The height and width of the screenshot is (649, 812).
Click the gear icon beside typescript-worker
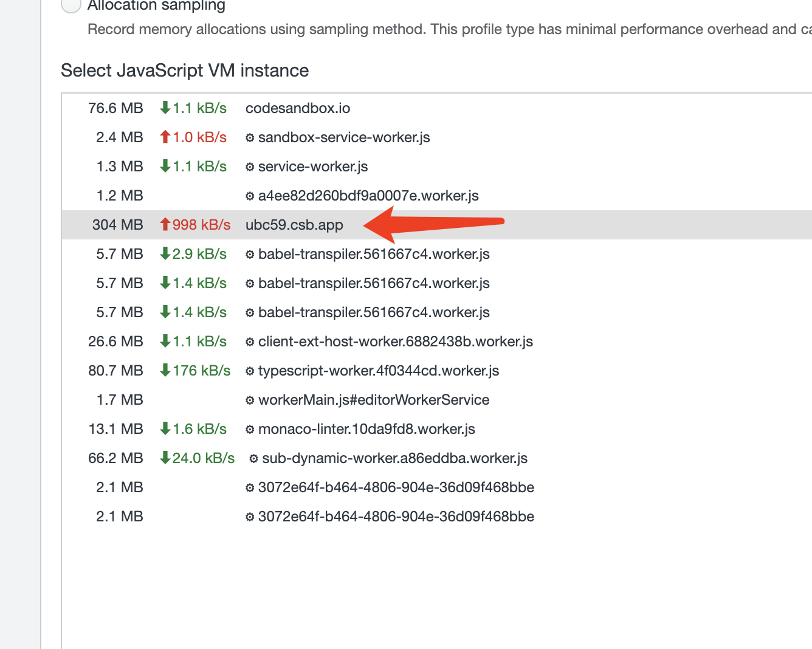(x=249, y=371)
